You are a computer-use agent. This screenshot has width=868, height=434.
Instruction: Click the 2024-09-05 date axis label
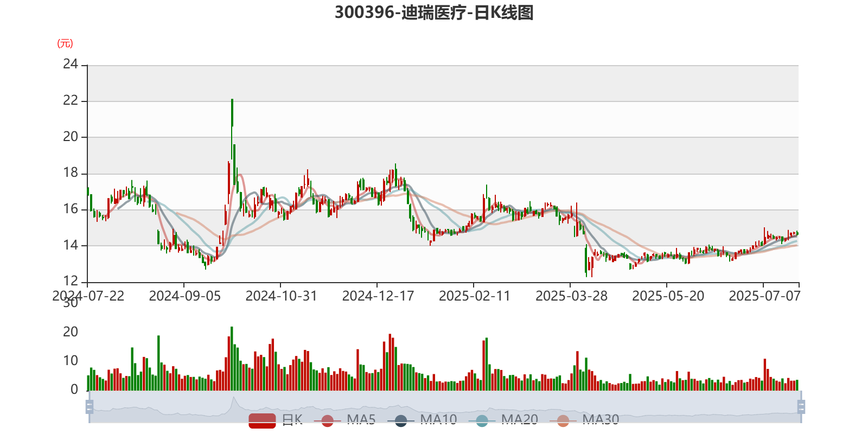tap(184, 296)
